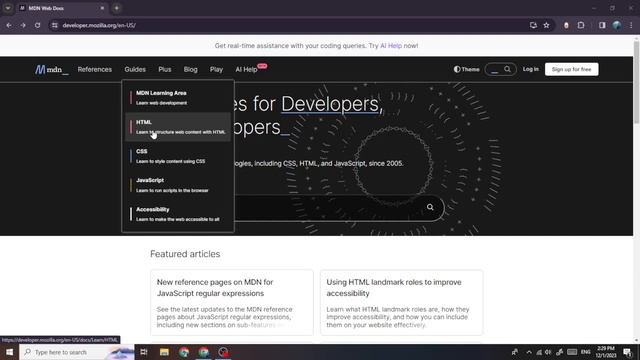Click the hero search magnifier icon
The width and height of the screenshot is (640, 360).
430,207
